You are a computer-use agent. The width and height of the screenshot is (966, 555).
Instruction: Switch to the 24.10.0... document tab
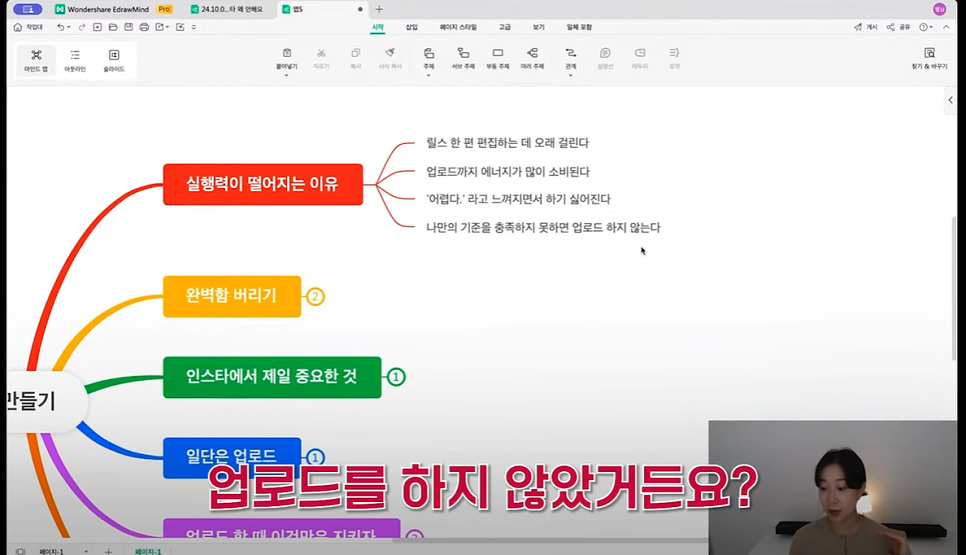[227, 9]
